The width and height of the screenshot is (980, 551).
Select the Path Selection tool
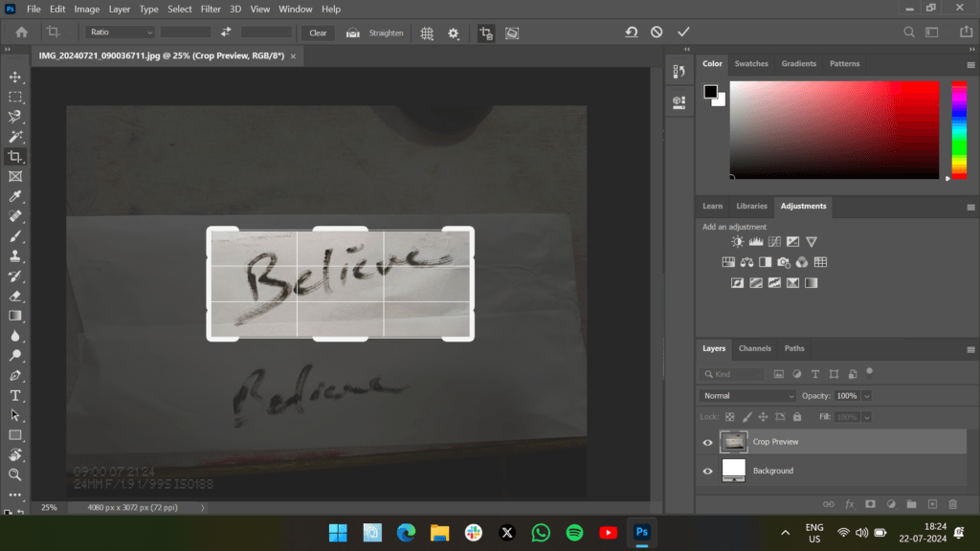pyautogui.click(x=15, y=415)
